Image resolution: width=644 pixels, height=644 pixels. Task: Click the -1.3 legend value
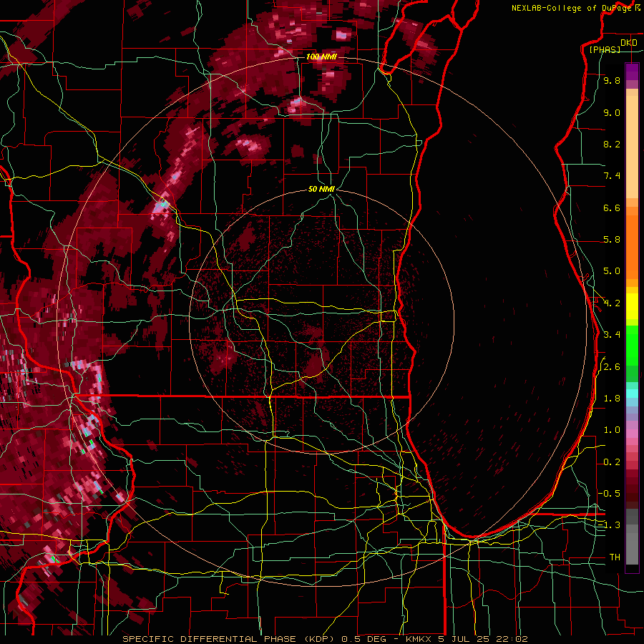coord(609,525)
